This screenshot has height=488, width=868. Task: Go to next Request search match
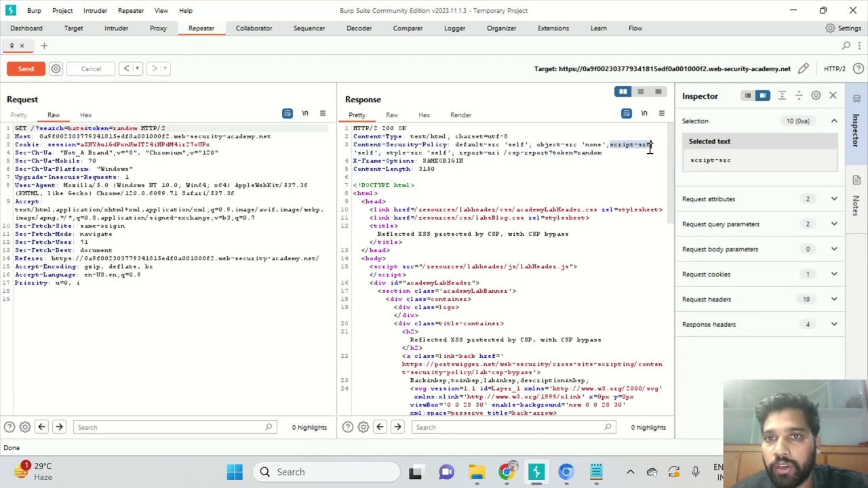(59, 427)
